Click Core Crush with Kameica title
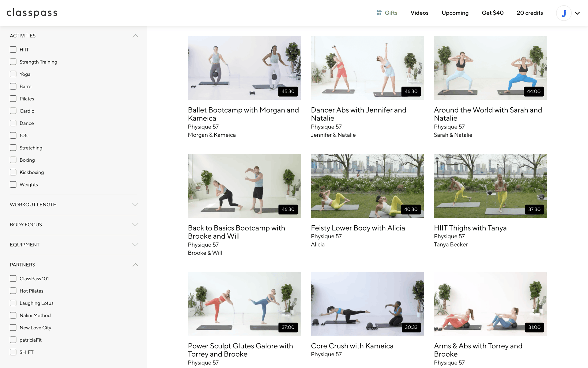The width and height of the screenshot is (588, 368). coord(352,346)
